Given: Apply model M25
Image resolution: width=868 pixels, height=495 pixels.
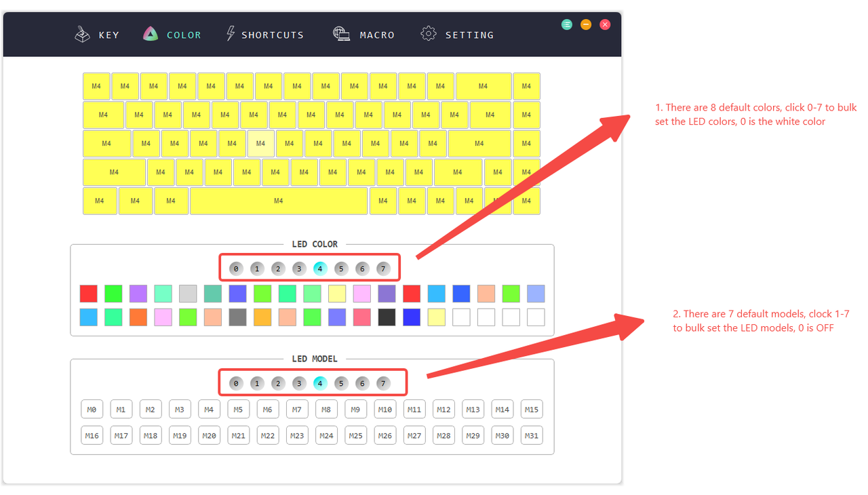Looking at the screenshot, I should tap(356, 435).
